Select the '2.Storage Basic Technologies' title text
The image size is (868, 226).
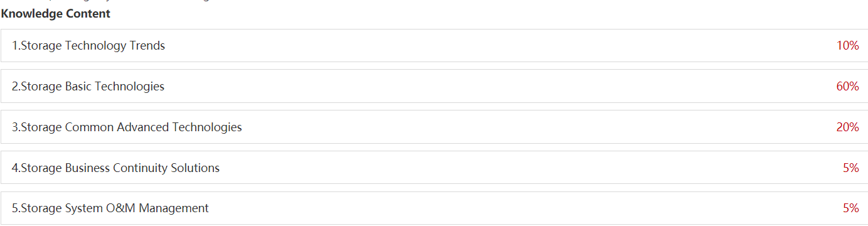(x=88, y=87)
